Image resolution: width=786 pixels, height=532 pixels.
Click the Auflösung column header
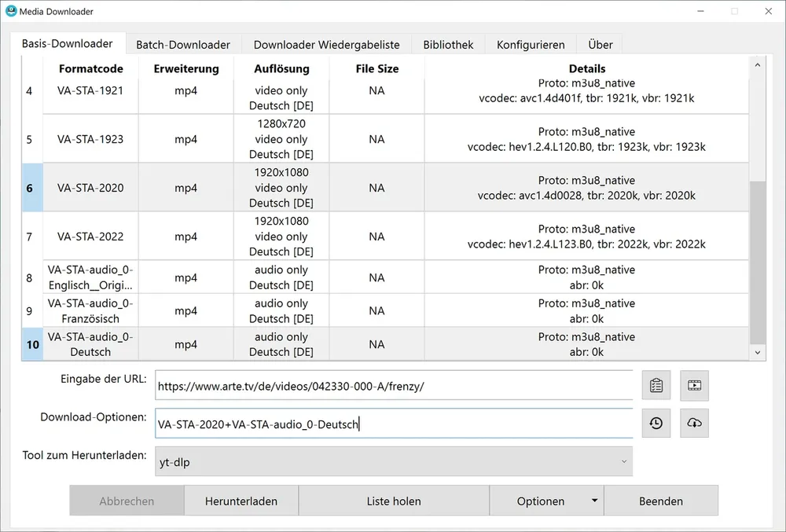[x=281, y=68]
